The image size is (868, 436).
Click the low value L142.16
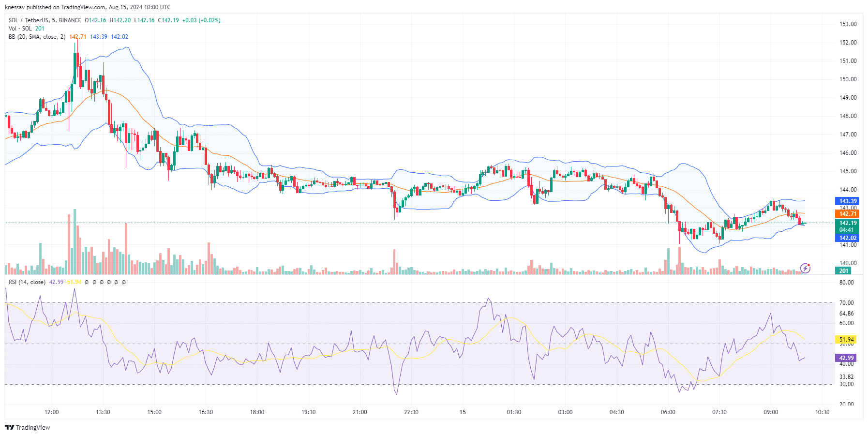(x=144, y=20)
